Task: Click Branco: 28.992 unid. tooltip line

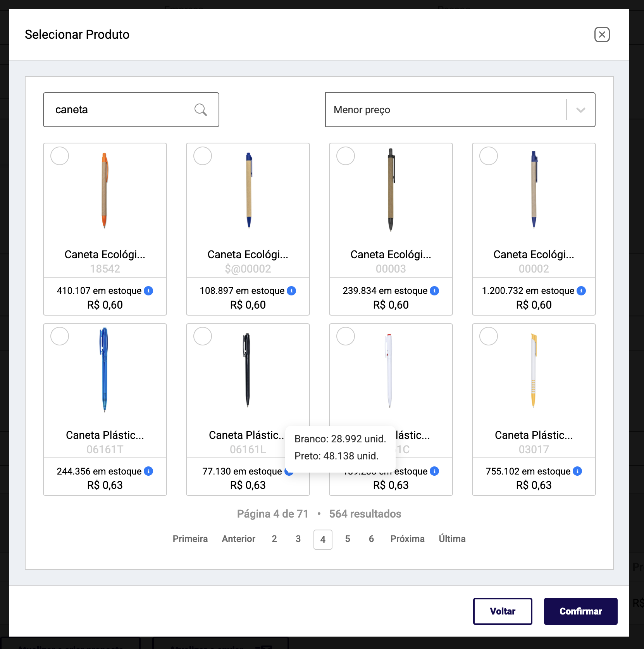Action: (x=340, y=439)
